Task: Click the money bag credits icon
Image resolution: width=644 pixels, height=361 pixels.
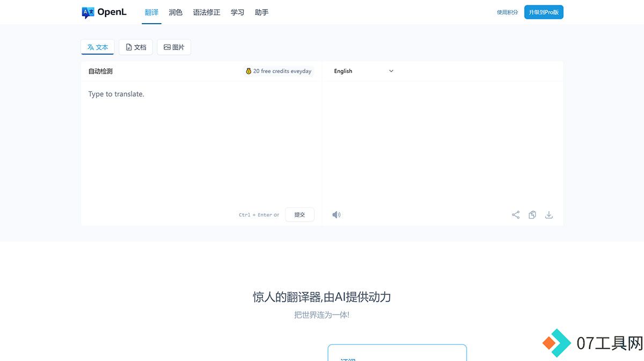Action: pos(248,71)
